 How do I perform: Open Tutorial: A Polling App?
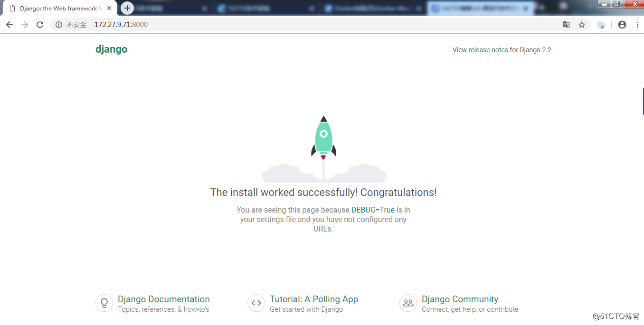pyautogui.click(x=314, y=299)
